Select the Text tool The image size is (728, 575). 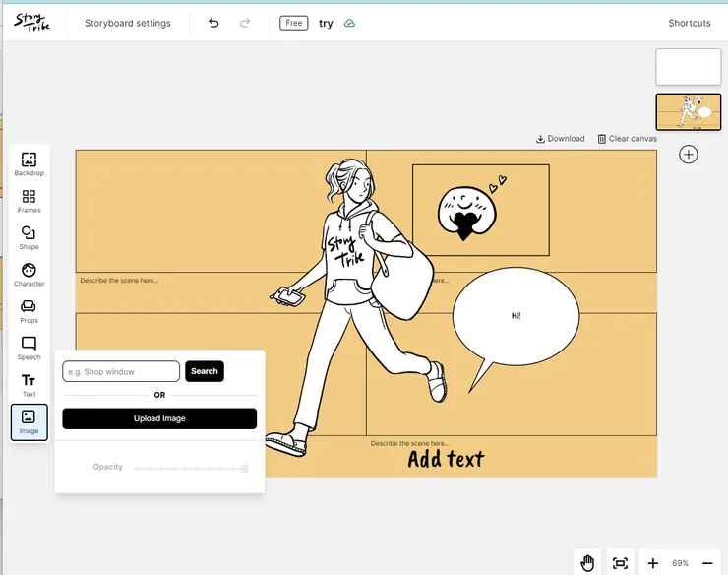pos(29,384)
